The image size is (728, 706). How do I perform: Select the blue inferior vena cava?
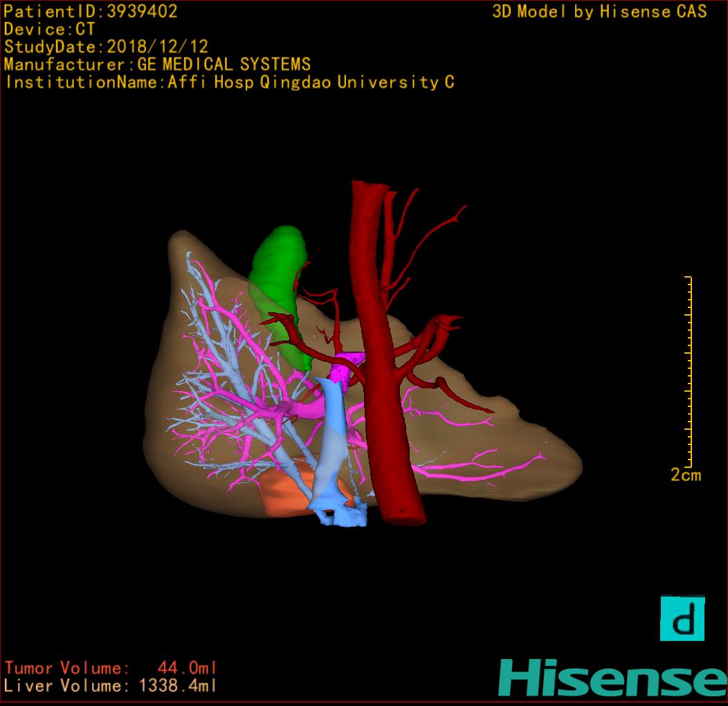[x=329, y=443]
